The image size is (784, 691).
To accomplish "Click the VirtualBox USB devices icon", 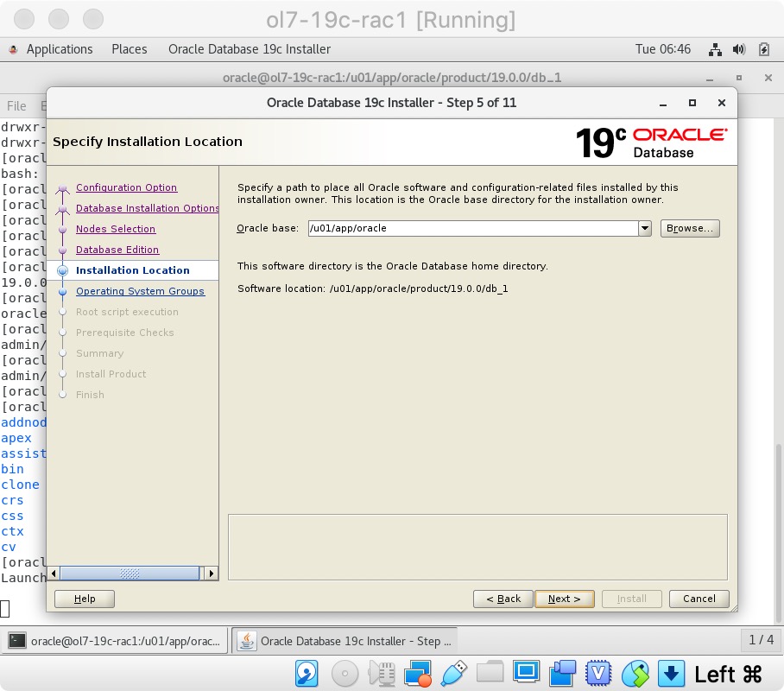I will click(454, 674).
